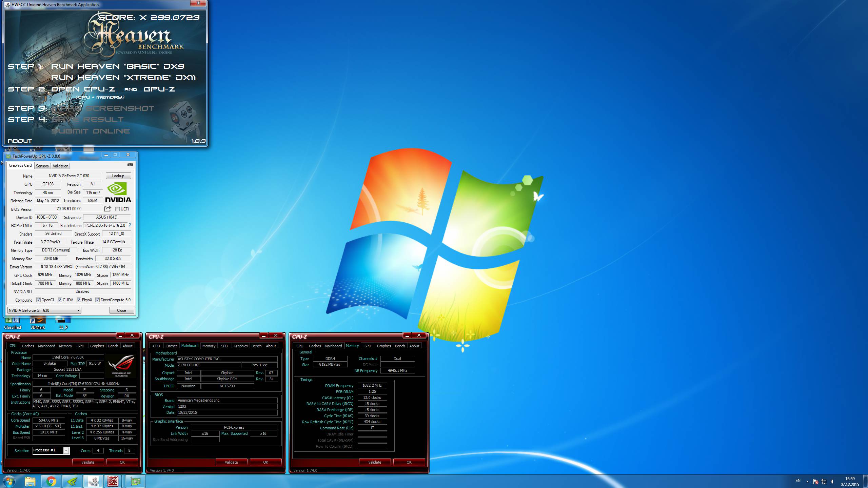Viewport: 868px width, 488px height.
Task: Click the Driver Version field in GPU-Z
Action: [x=83, y=267]
